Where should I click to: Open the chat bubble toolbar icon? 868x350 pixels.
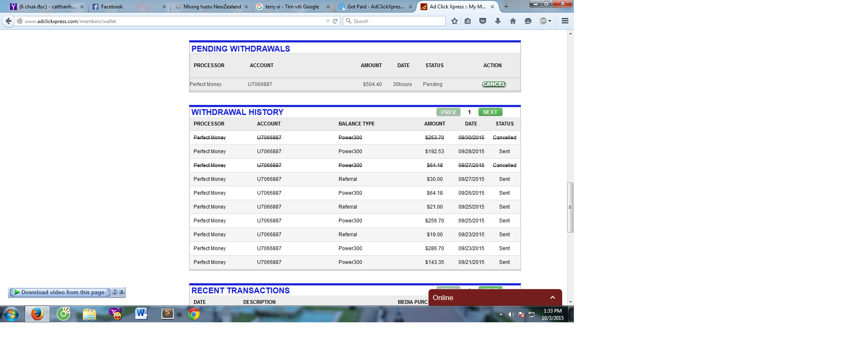pos(528,21)
